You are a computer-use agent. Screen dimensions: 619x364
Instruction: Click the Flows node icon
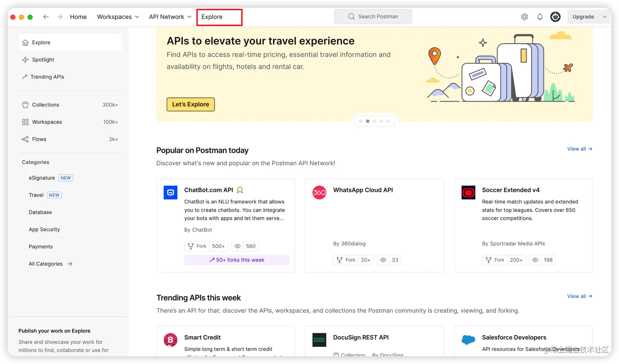[x=25, y=139]
